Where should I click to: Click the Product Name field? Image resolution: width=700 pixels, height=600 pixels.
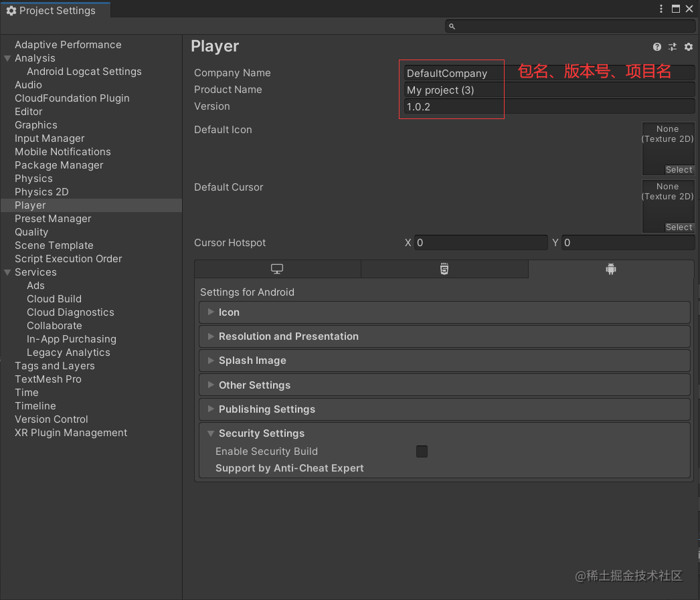pos(549,90)
